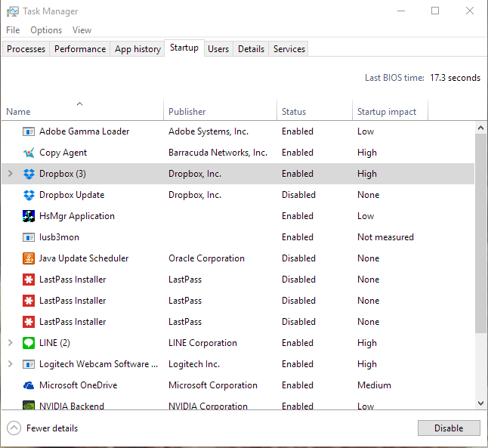488x448 pixels.
Task: Click the Task Manager title bar icon
Action: [12, 11]
